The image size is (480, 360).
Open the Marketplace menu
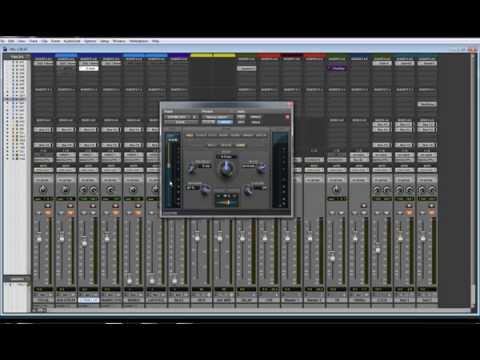pyautogui.click(x=139, y=41)
